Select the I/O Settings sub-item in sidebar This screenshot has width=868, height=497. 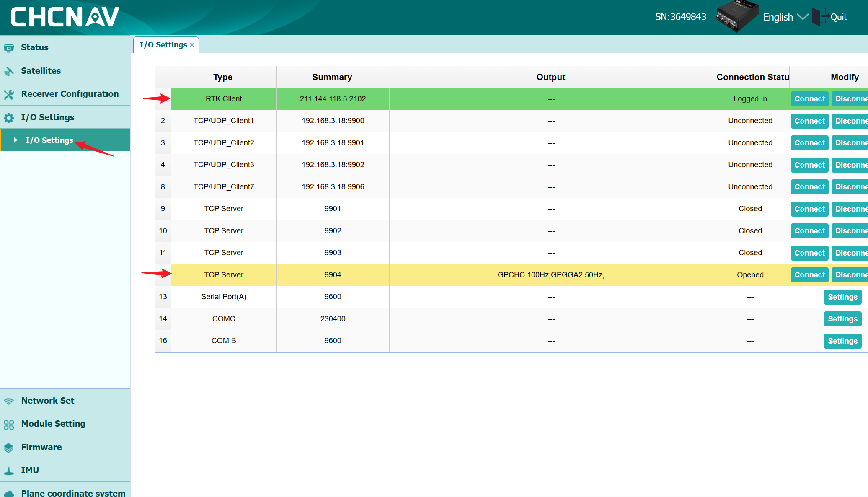pyautogui.click(x=65, y=140)
